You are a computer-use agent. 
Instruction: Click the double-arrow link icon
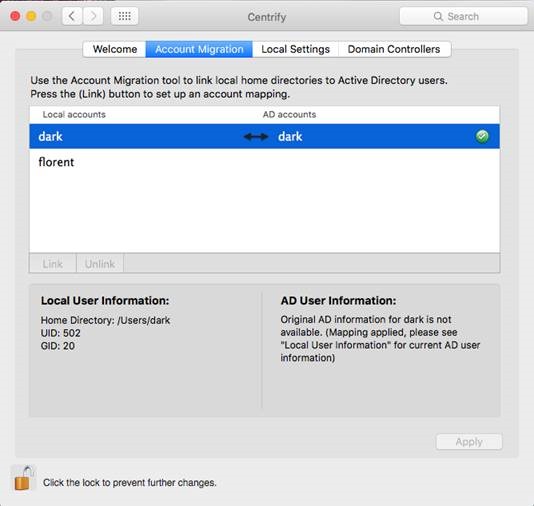[x=256, y=137]
